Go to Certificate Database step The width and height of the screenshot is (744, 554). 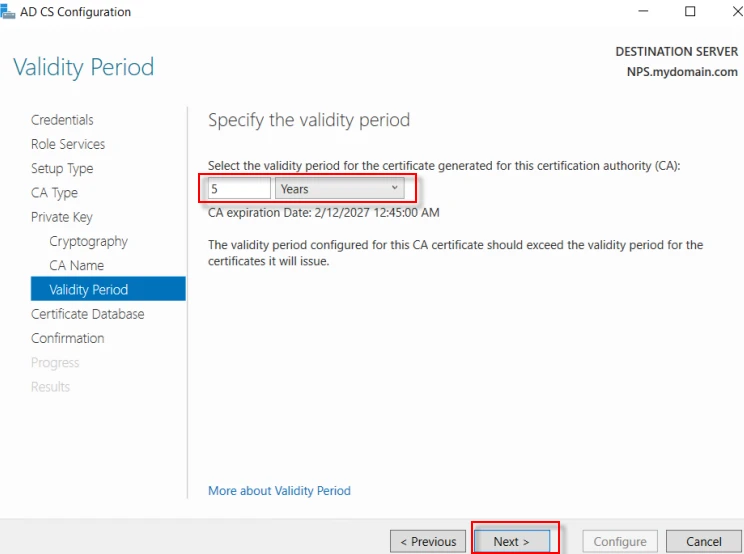87,314
